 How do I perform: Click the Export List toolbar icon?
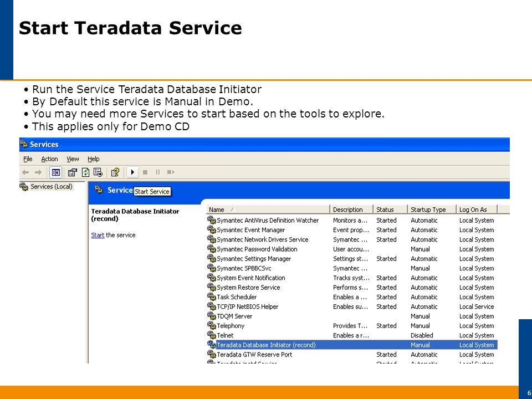pos(98,172)
